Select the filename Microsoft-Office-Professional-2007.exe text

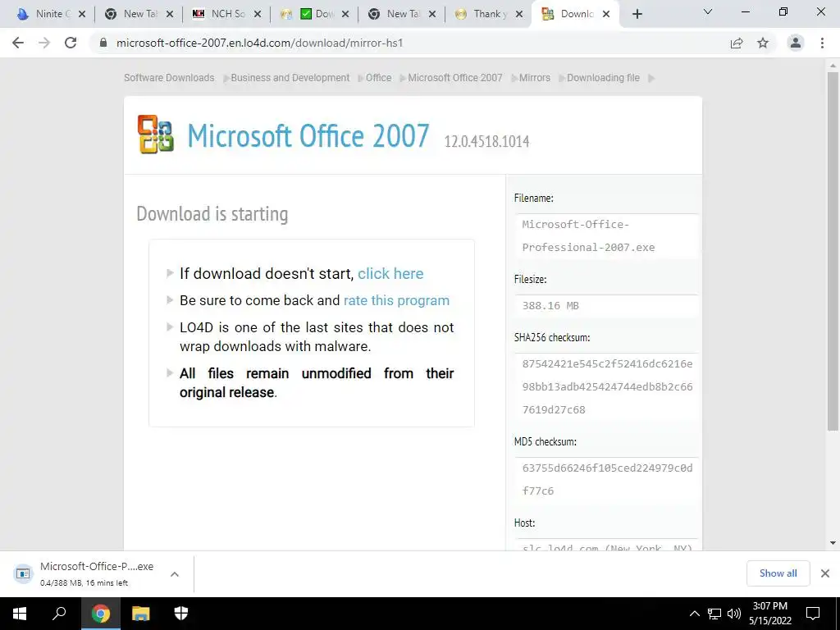tap(588, 235)
